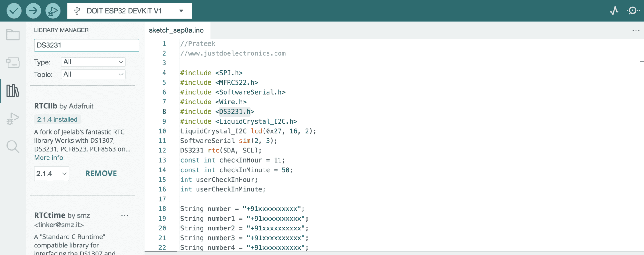The image size is (644, 255).
Task: Open the DOIT ESP32 DEVKIT V1 board selector
Action: click(129, 11)
